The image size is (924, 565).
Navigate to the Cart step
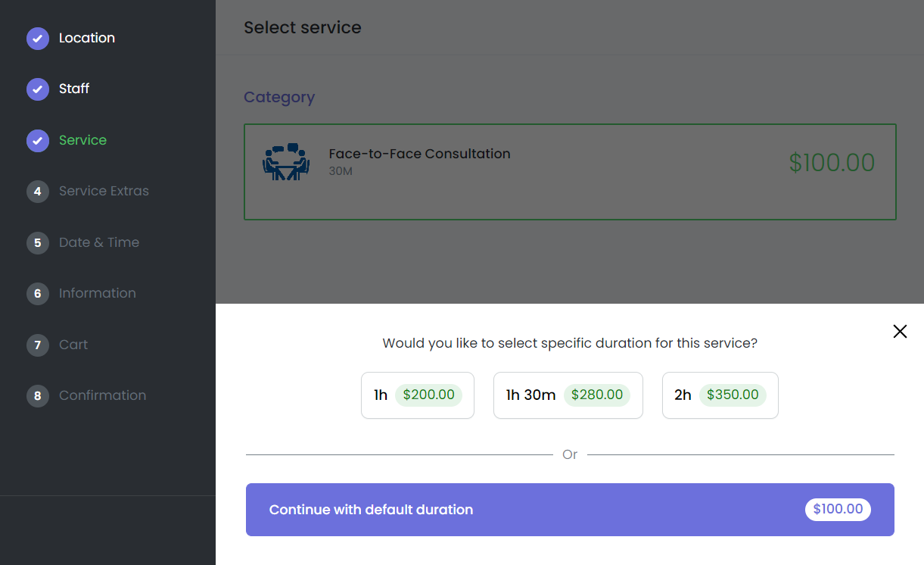coord(73,345)
